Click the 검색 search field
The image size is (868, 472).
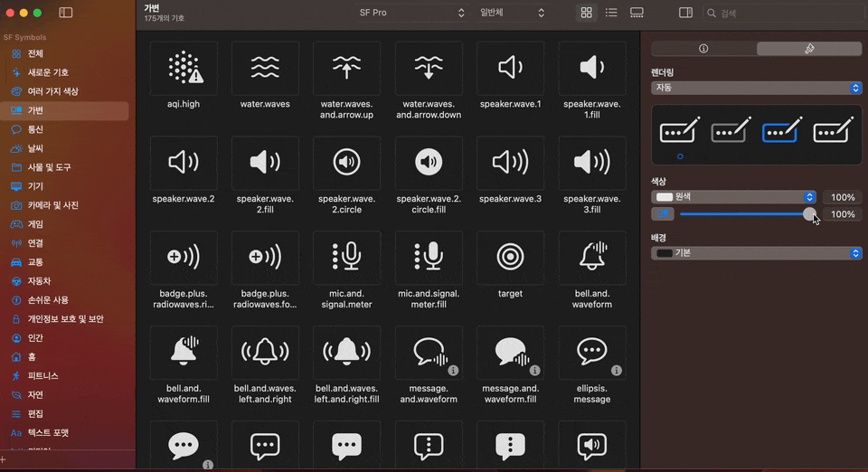click(x=785, y=13)
